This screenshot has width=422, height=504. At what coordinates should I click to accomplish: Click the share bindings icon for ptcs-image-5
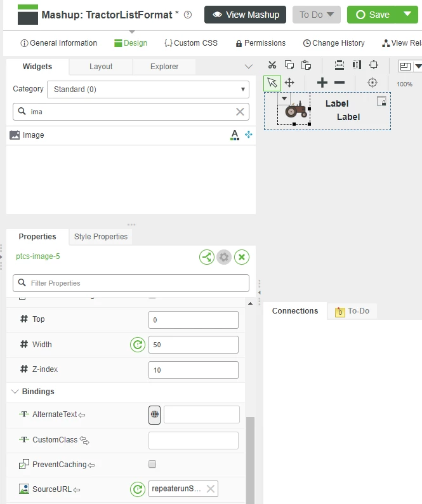(x=207, y=257)
